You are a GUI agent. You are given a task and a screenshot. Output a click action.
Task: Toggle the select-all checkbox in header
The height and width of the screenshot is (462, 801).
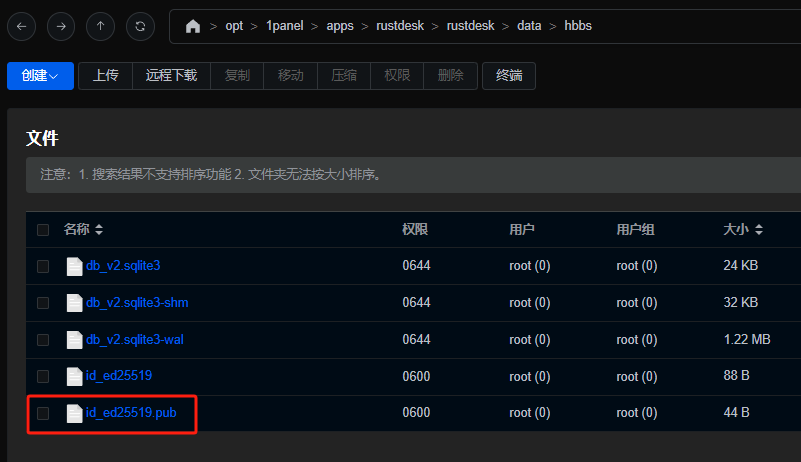43,230
